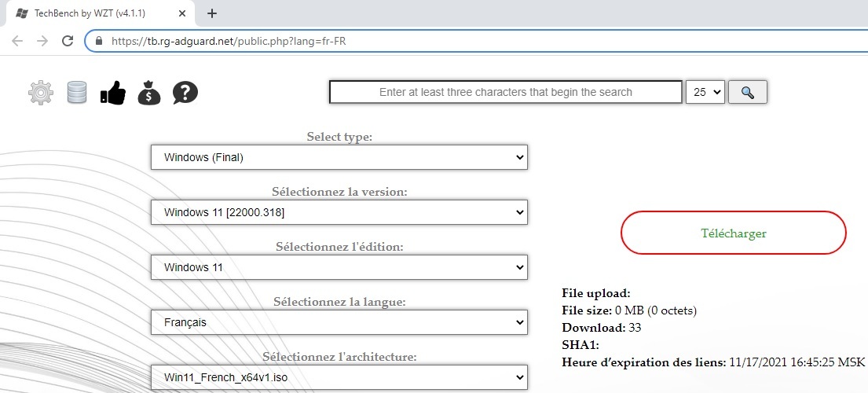Open the Windows 11 [22000.318] version dropdown

pyautogui.click(x=339, y=212)
